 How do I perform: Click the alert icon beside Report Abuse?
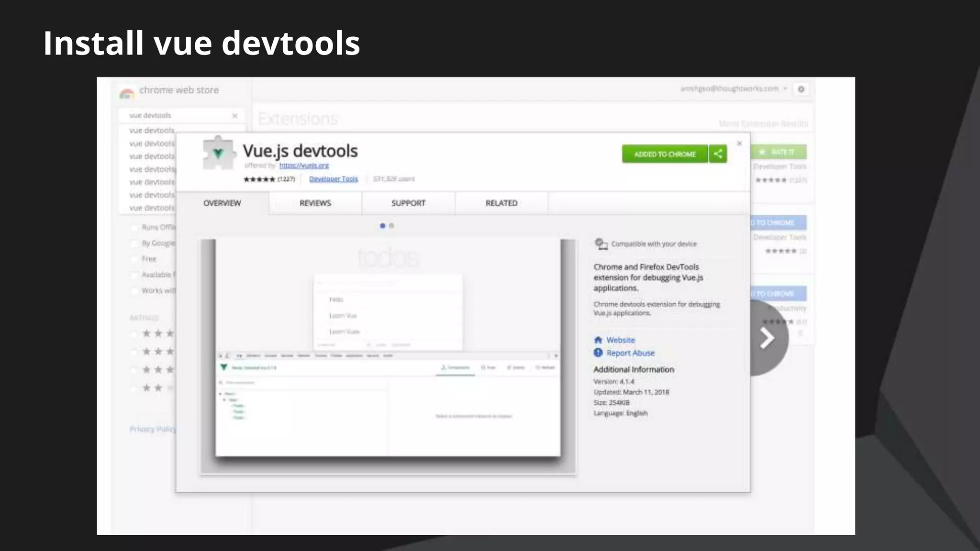point(598,353)
